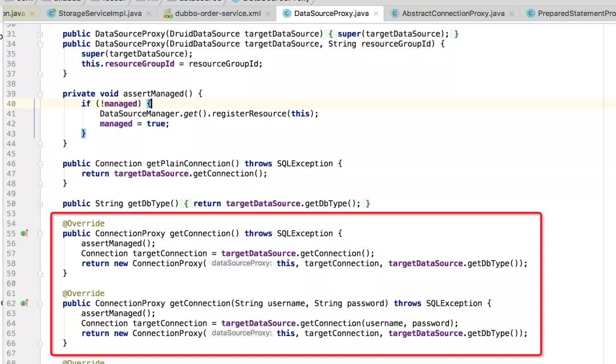The height and width of the screenshot is (364, 616).
Task: Collapse the constructor starting on line 34
Action: pyautogui.click(x=40, y=44)
